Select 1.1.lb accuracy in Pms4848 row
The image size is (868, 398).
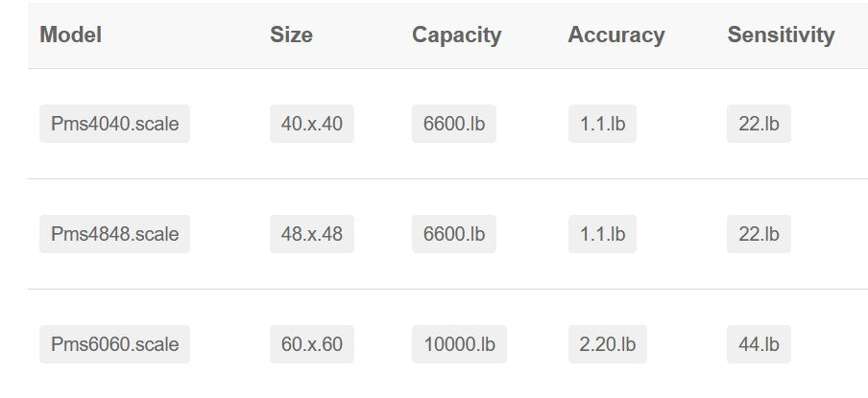tap(602, 234)
